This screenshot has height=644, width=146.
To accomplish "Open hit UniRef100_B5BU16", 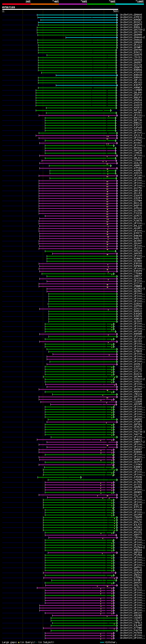I will tap(131, 550).
